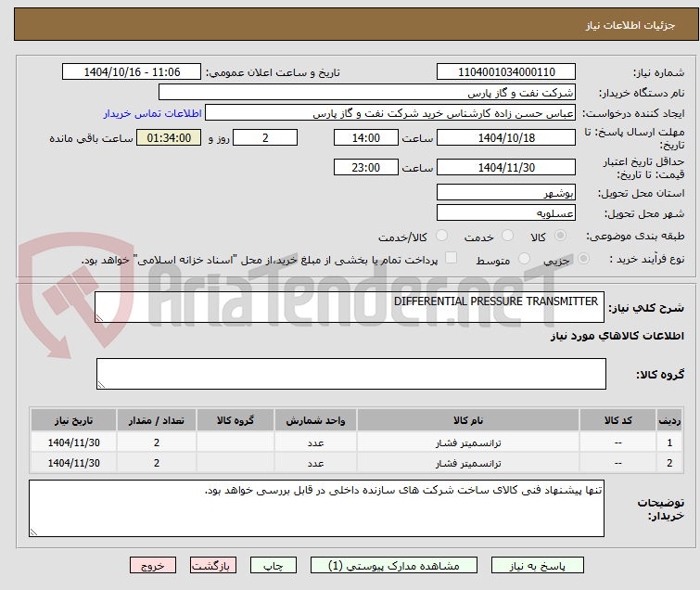Click the requester field عباس حسن زاده
This screenshot has height=590, width=700.
(390, 113)
